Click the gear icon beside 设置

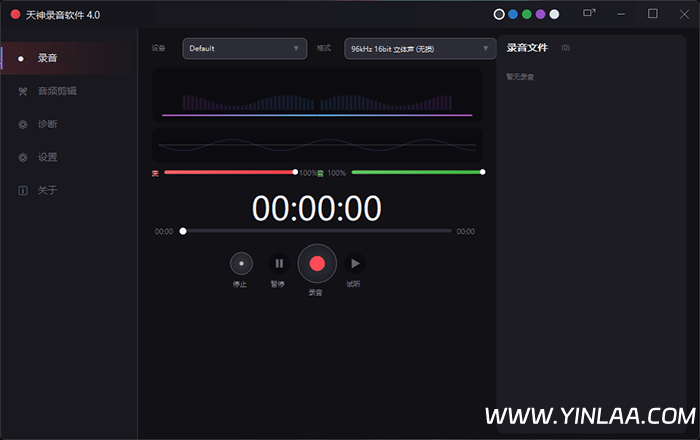click(23, 158)
